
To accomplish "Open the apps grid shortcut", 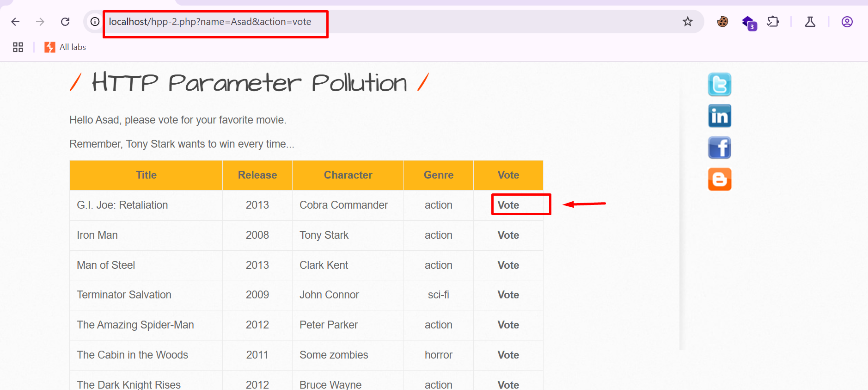I will coord(18,47).
